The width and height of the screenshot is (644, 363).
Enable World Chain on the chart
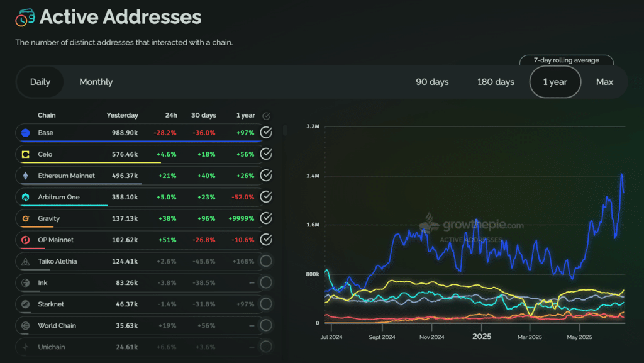[x=266, y=325]
